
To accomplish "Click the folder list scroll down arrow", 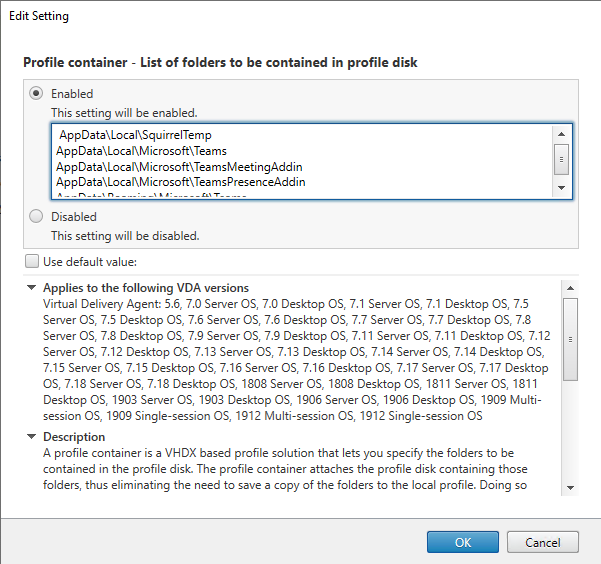I will (562, 188).
